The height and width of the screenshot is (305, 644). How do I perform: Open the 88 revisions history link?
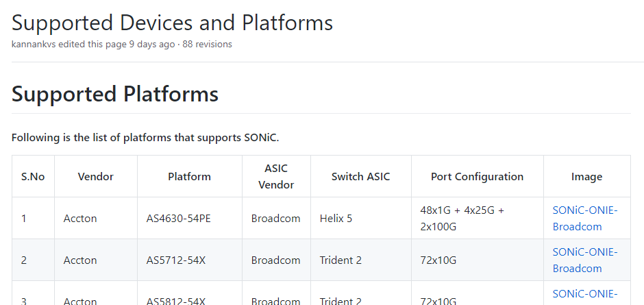tap(207, 44)
